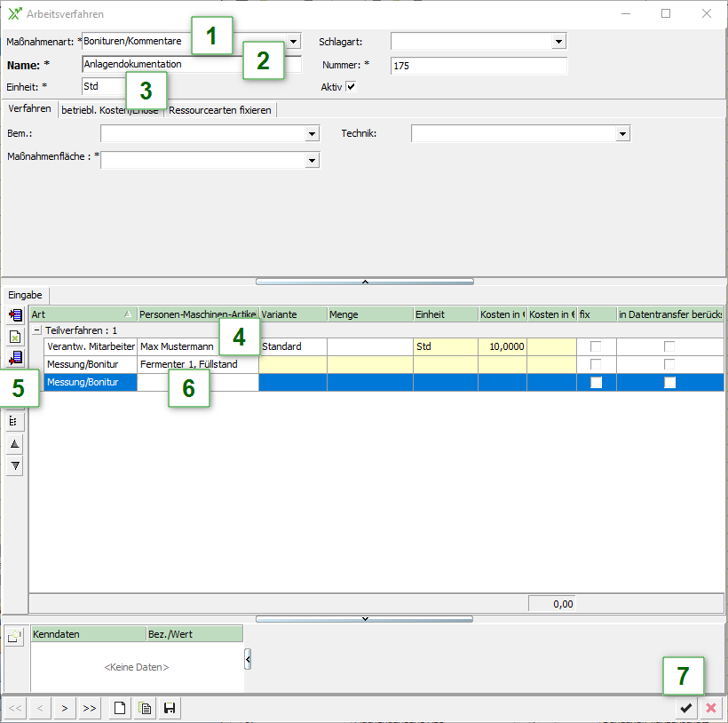Click the icon left of Kenndaten table
The image size is (728, 723).
pyautogui.click(x=15, y=637)
